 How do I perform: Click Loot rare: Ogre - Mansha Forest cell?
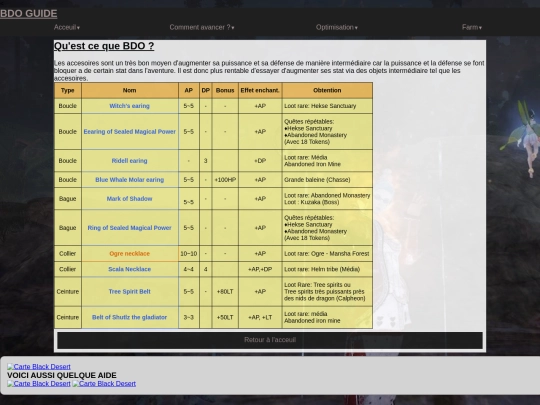[x=327, y=253]
